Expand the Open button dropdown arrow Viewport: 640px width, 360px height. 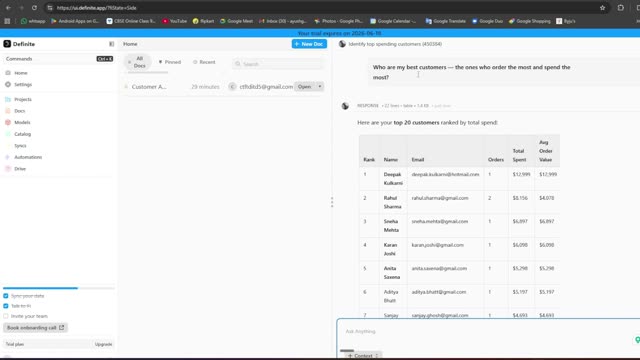(x=320, y=87)
